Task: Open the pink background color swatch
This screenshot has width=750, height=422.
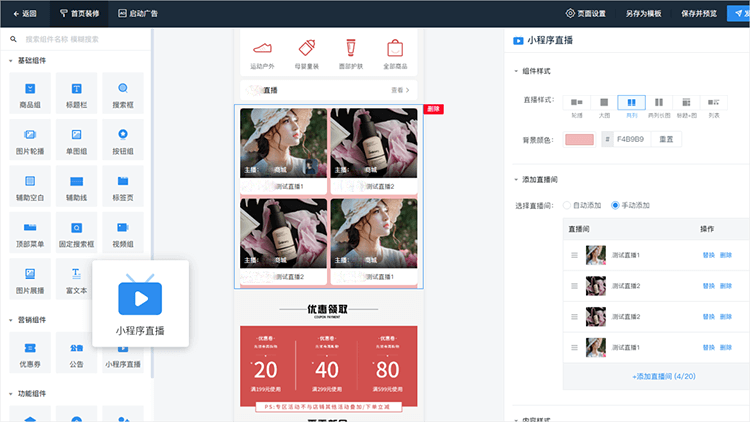Action: point(579,139)
